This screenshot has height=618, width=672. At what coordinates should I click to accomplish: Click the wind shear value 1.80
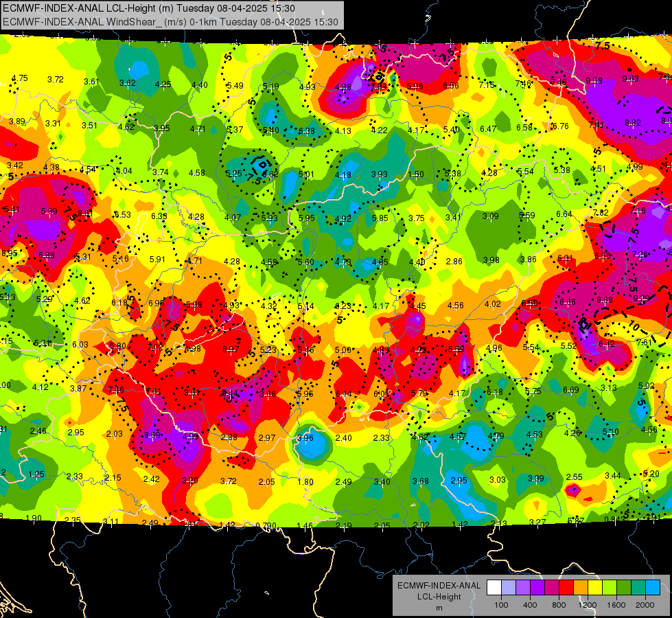click(x=305, y=481)
